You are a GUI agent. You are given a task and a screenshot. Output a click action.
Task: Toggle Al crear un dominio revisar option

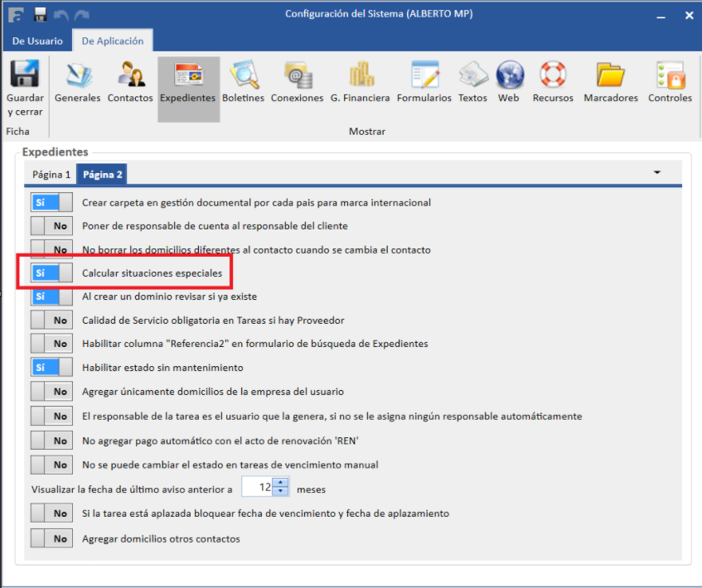(51, 296)
